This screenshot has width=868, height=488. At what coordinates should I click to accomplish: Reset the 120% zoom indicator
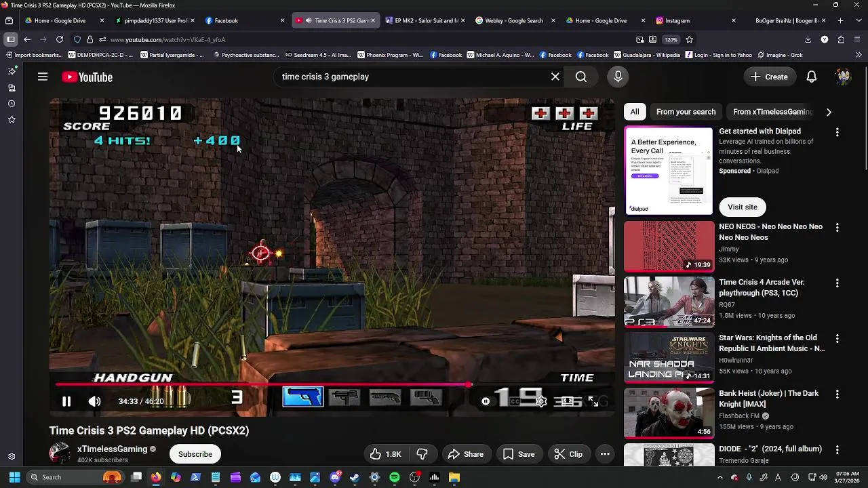coord(671,39)
